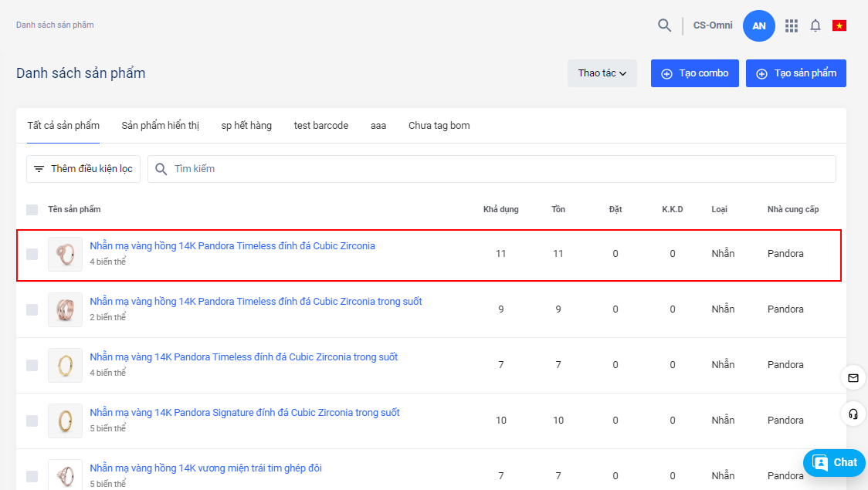
Task: Click the K.K.D column header
Action: (673, 209)
